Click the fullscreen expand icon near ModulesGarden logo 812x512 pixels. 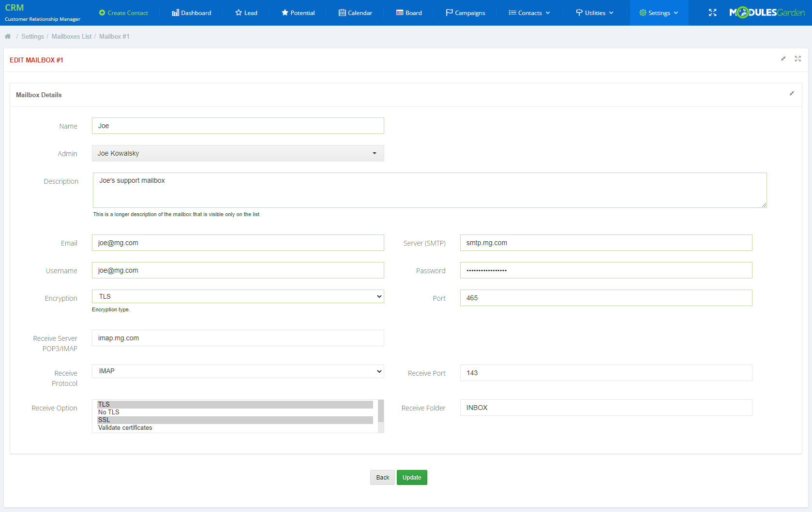point(712,13)
